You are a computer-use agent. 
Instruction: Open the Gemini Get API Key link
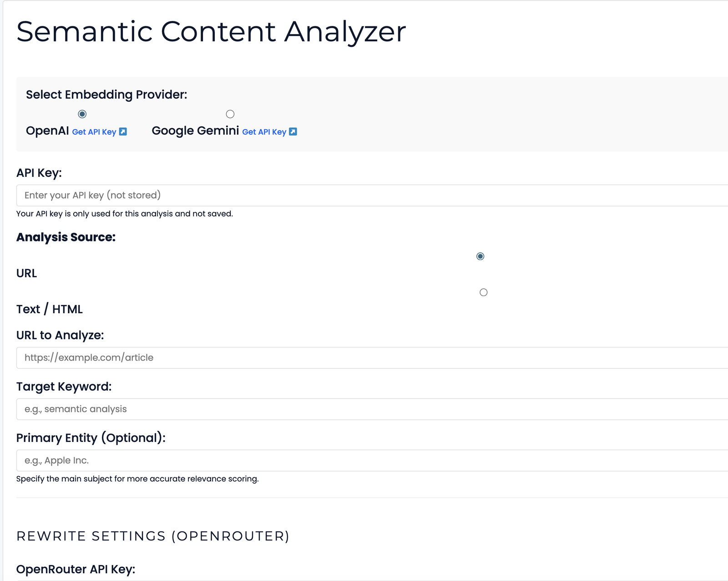(265, 132)
